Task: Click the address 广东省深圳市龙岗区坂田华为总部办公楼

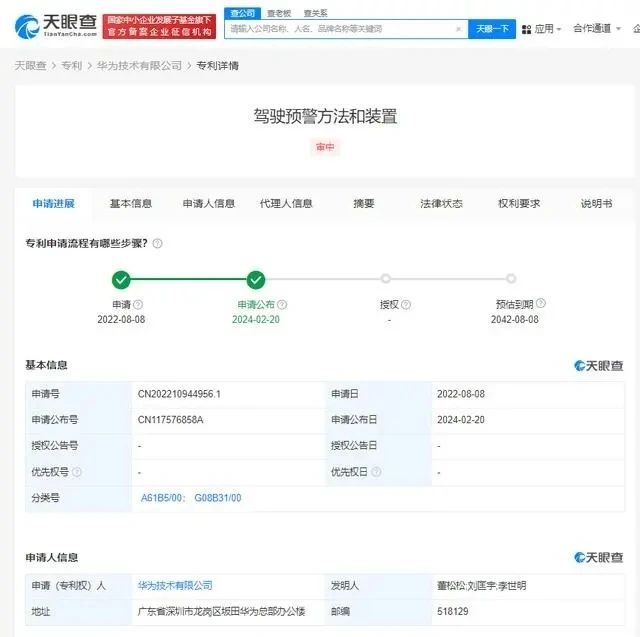Action: (221, 611)
